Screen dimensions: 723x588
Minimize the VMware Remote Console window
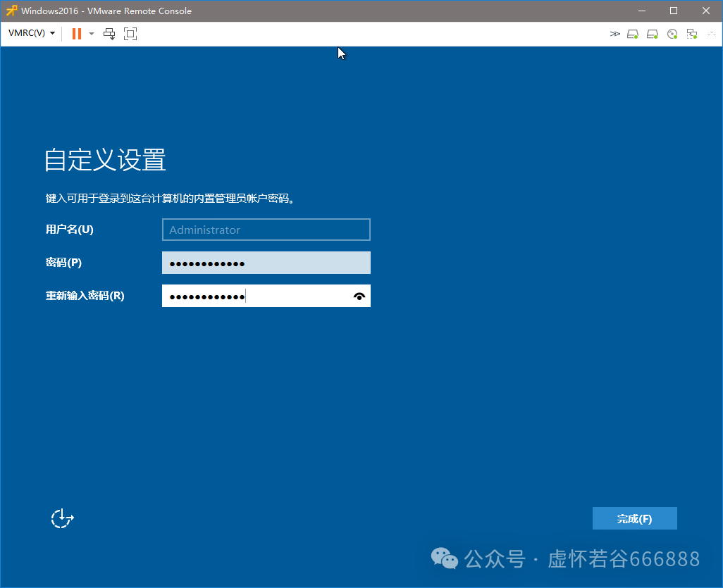pos(642,11)
